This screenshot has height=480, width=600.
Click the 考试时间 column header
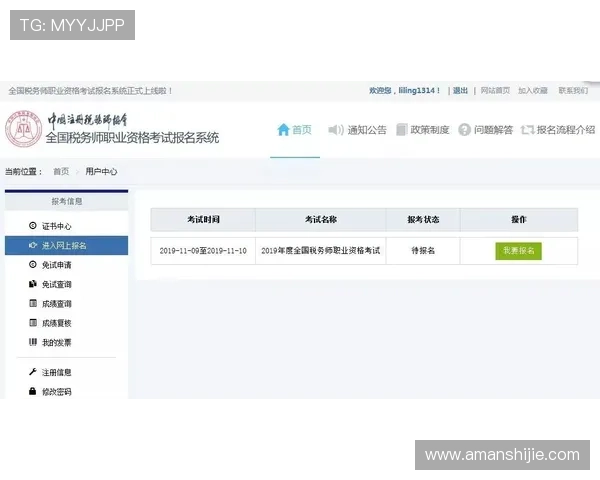[203, 220]
